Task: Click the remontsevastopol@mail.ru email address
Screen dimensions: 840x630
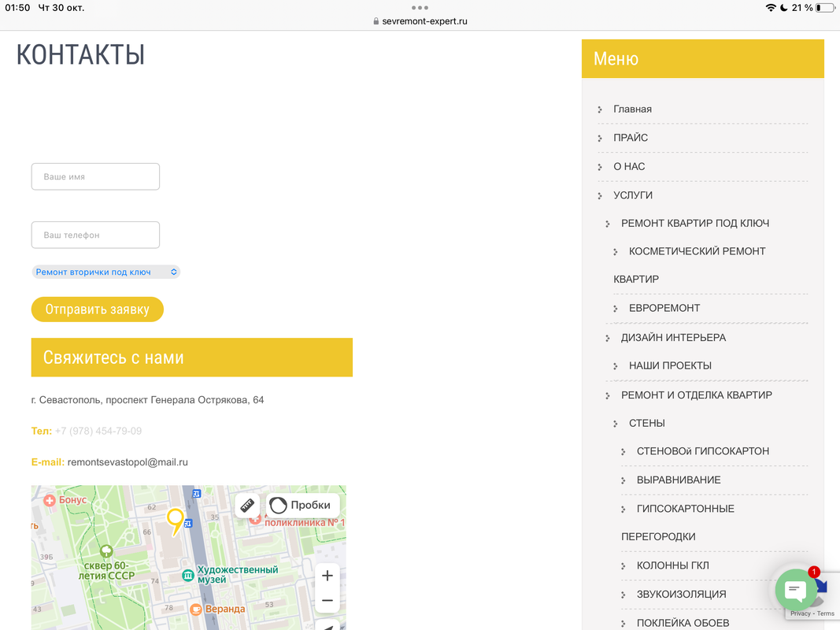Action: click(x=128, y=461)
